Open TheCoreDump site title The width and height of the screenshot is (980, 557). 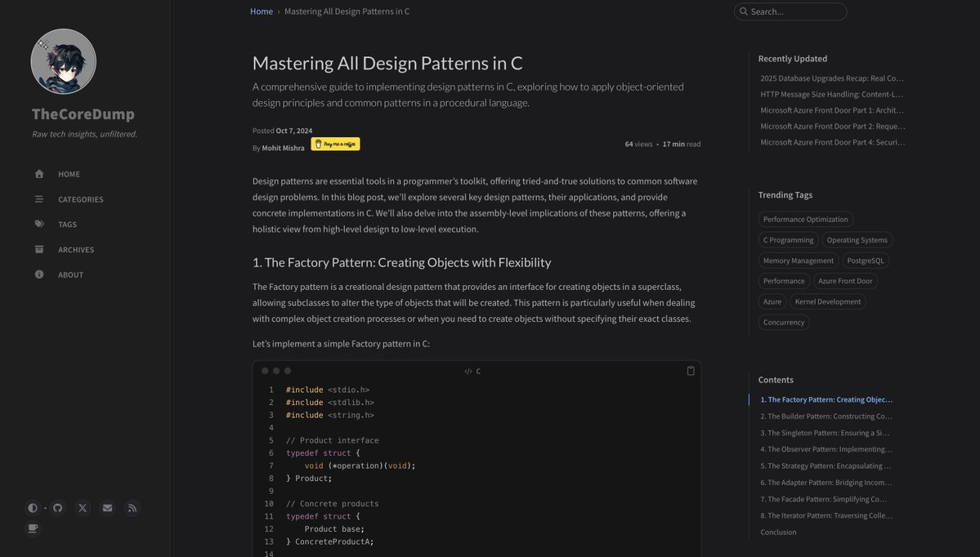pyautogui.click(x=83, y=114)
